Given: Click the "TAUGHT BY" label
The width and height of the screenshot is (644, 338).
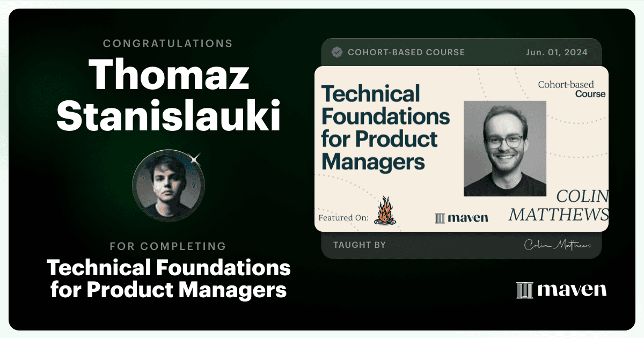Looking at the screenshot, I should pyautogui.click(x=360, y=245).
